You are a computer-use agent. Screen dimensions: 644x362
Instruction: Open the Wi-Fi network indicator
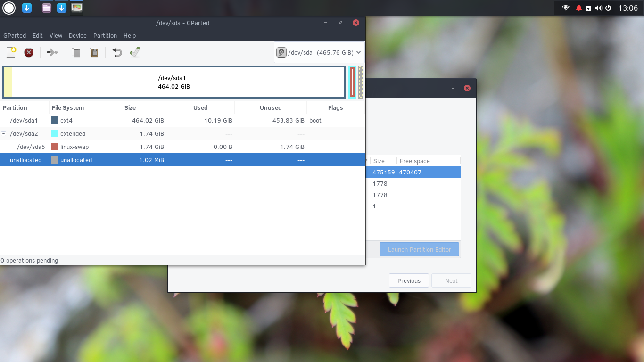tap(566, 8)
